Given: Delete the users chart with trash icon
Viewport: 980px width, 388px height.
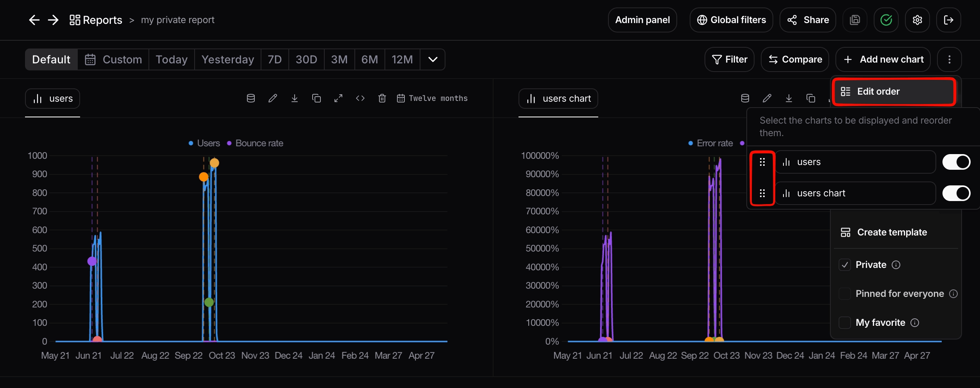Looking at the screenshot, I should click(382, 98).
